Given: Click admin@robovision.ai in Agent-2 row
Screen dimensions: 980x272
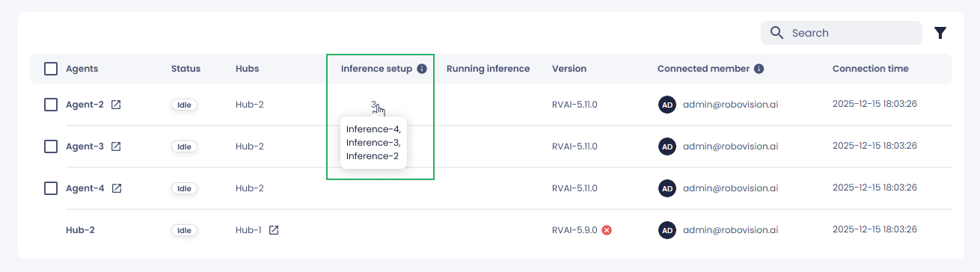Looking at the screenshot, I should click(x=730, y=105).
